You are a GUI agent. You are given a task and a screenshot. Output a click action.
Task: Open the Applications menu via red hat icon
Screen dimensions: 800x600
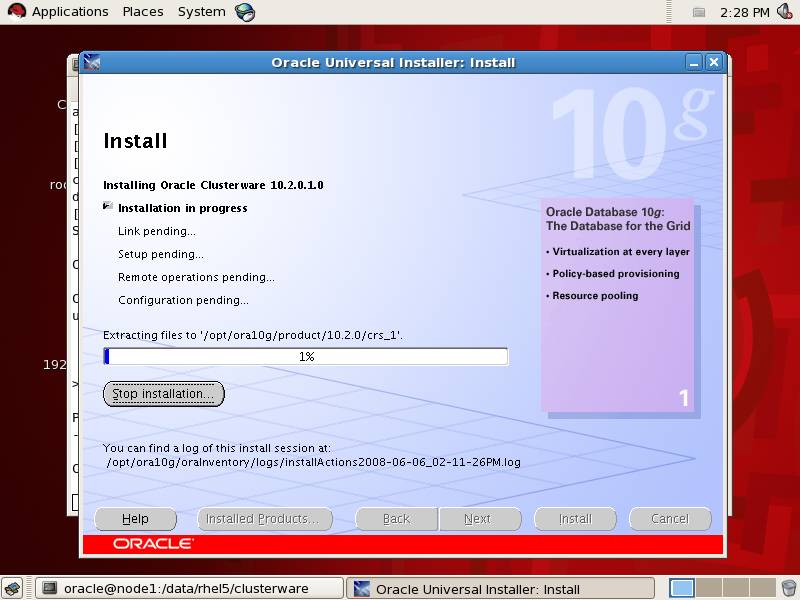tap(16, 11)
